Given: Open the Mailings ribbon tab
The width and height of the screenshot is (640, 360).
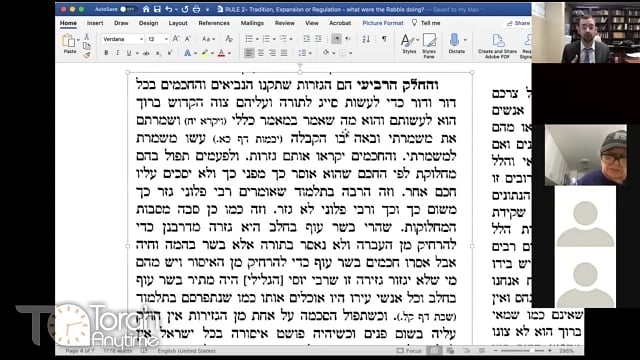Looking at the screenshot, I should pyautogui.click(x=252, y=23).
